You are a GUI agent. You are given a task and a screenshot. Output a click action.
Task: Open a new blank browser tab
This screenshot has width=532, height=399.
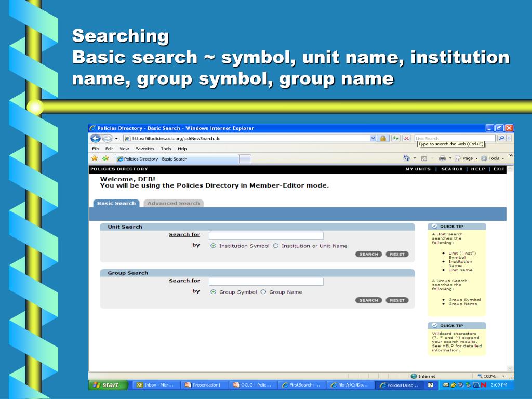245,159
